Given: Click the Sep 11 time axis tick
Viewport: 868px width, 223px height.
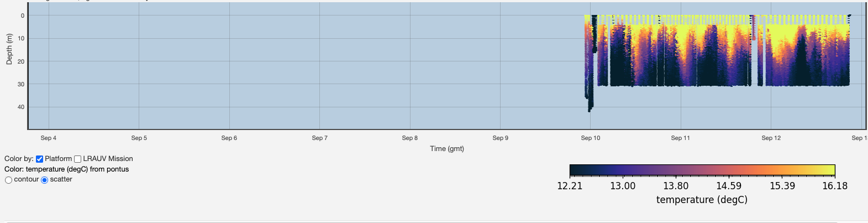Looking at the screenshot, I should tap(680, 138).
